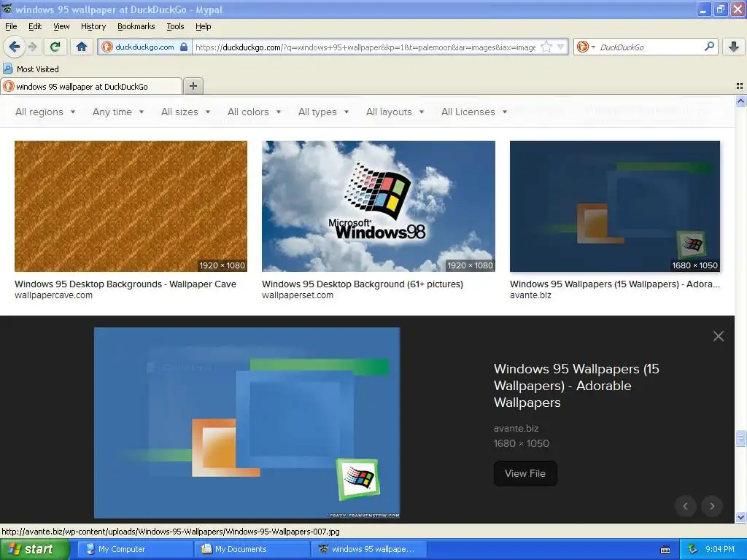Viewport: 747px width, 560px height.
Task: Open the dark blue avante.biz thumbnail
Action: (614, 206)
